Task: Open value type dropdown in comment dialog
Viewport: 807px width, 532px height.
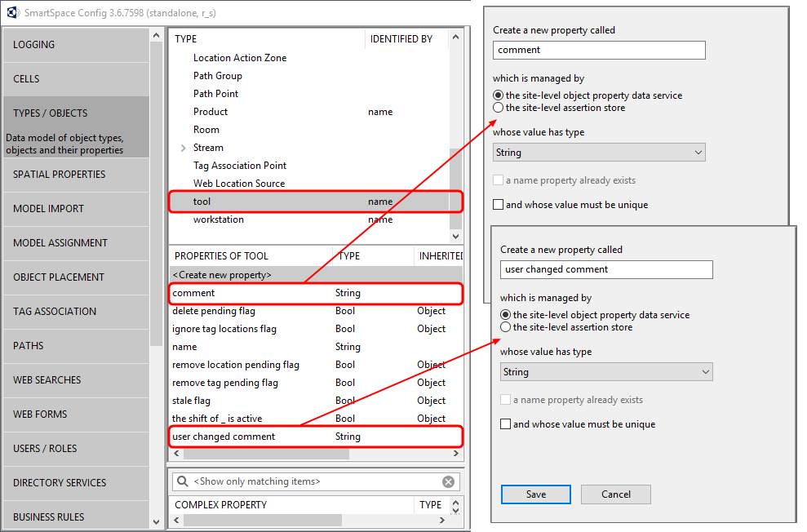Action: pyautogui.click(x=599, y=153)
